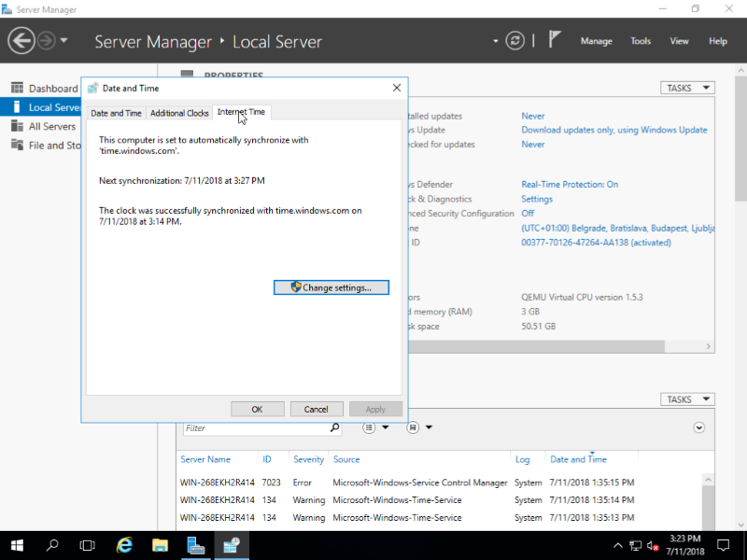
Task: Click the Change settings button
Action: pyautogui.click(x=331, y=287)
